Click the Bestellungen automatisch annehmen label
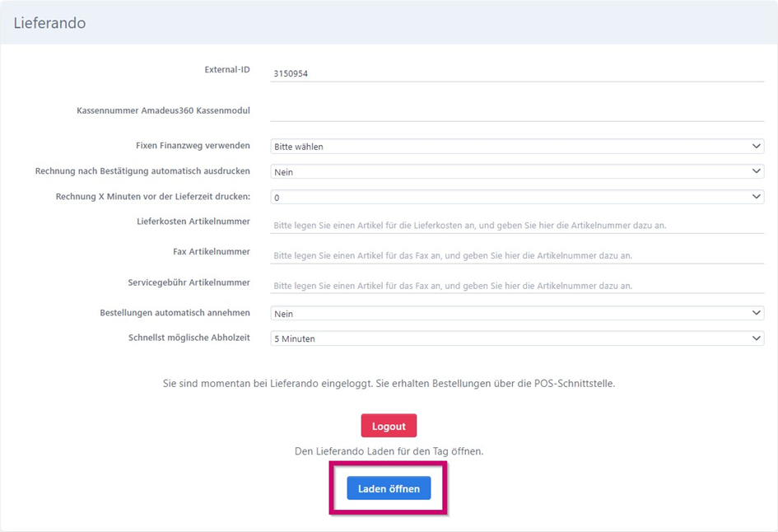 coord(175,313)
